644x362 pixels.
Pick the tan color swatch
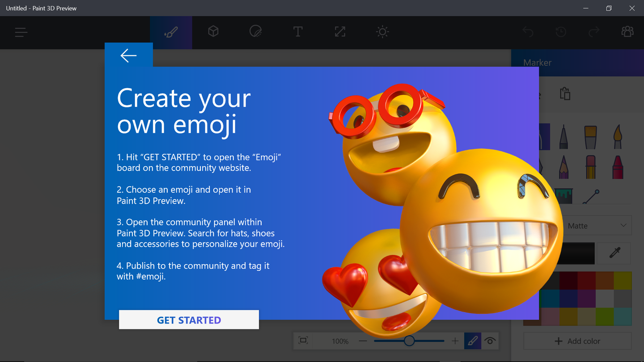pos(586,316)
